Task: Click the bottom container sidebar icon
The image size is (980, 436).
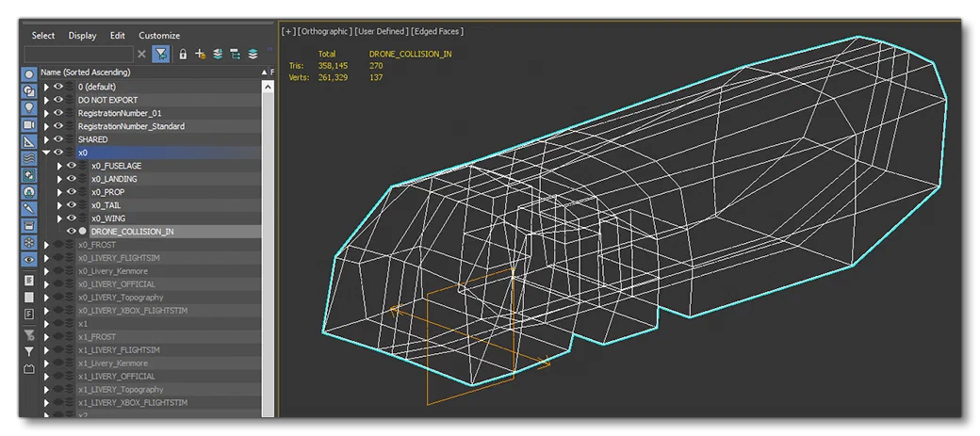Action: 29,369
